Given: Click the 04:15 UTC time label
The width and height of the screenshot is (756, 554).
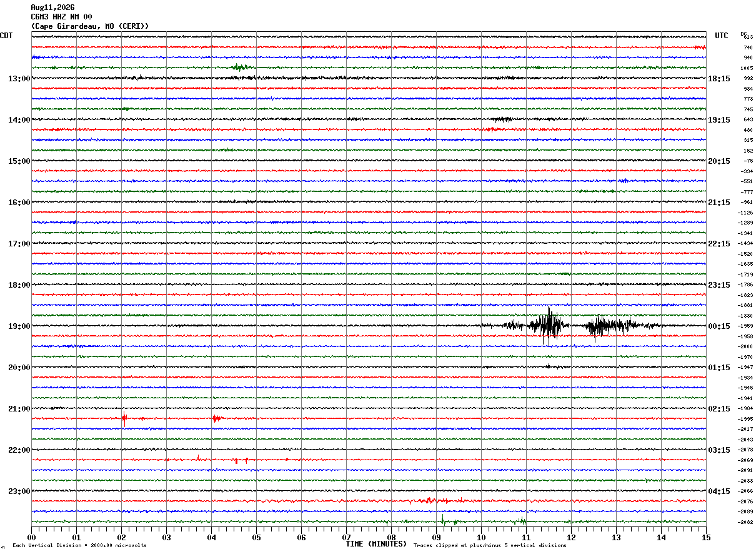Looking at the screenshot, I should (x=719, y=491).
